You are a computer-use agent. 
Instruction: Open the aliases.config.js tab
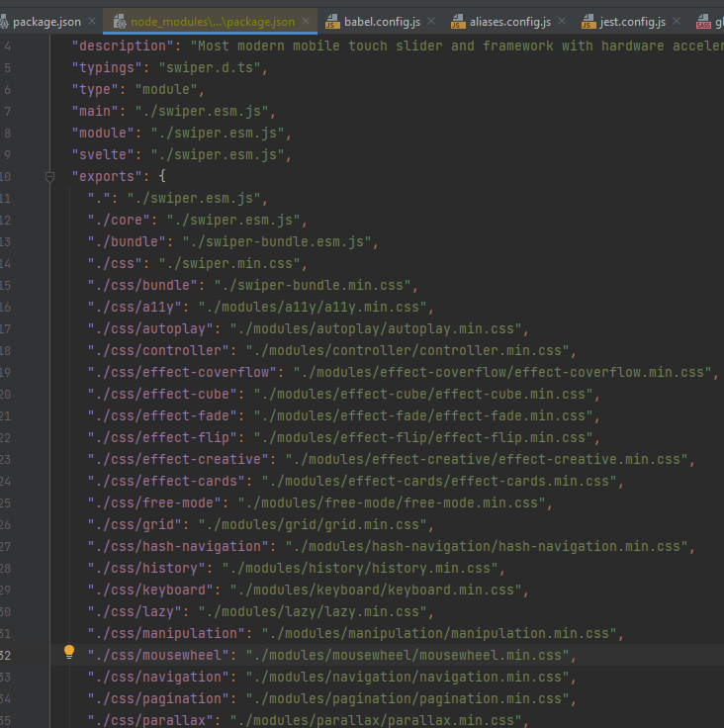(510, 22)
